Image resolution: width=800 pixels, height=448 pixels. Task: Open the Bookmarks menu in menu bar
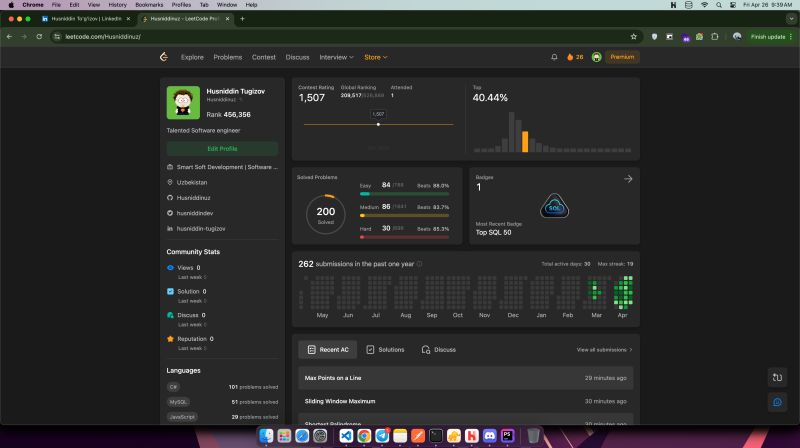coord(149,5)
